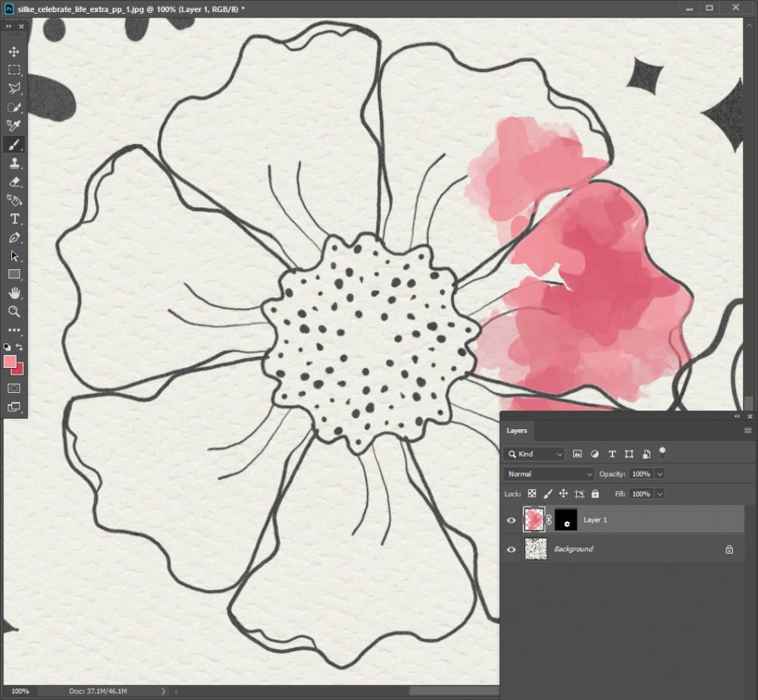The image size is (758, 700).
Task: Hide Layer 1 using its eye icon
Action: coord(511,520)
